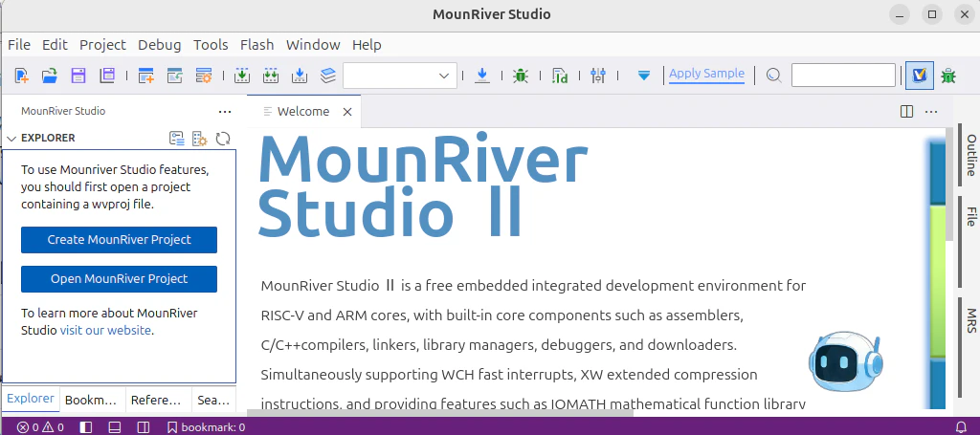Screen dimensions: 980x435
Task: Click the first Explorer header list icon
Action: coord(177,139)
